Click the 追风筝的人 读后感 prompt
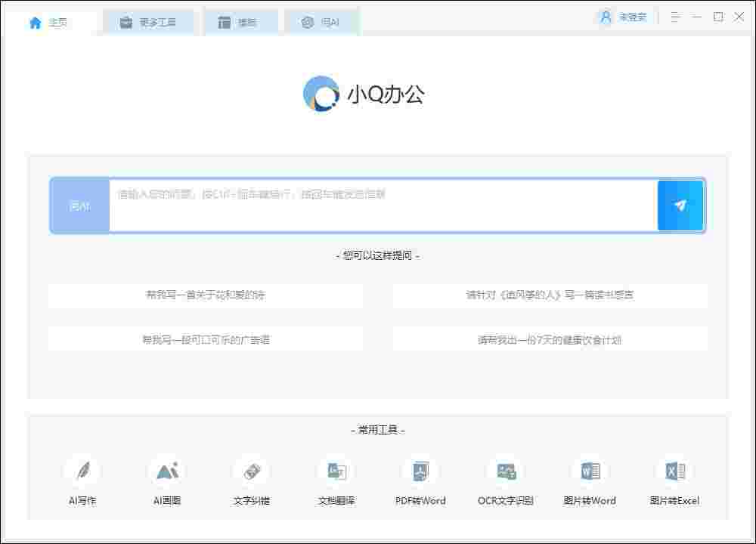Screen dimensions: 756x544 [550, 295]
